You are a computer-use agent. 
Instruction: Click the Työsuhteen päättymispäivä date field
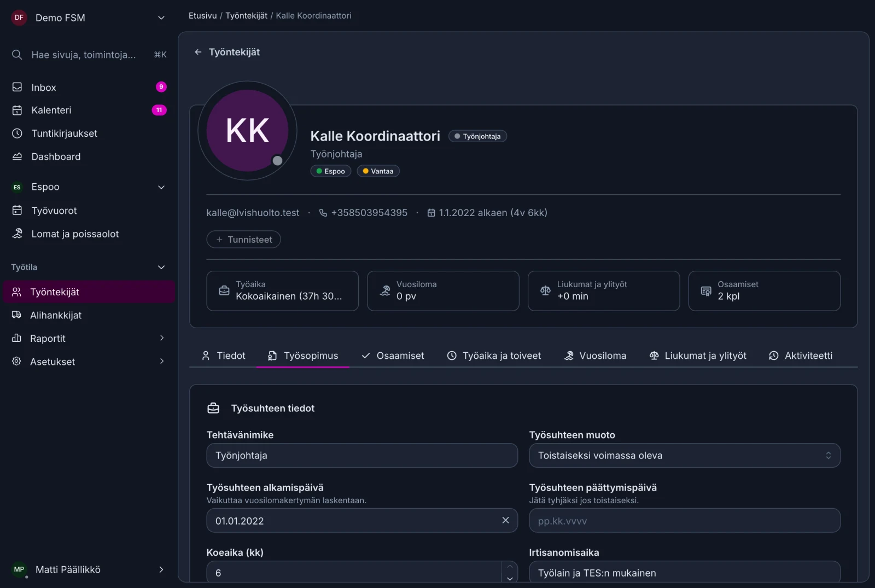685,521
